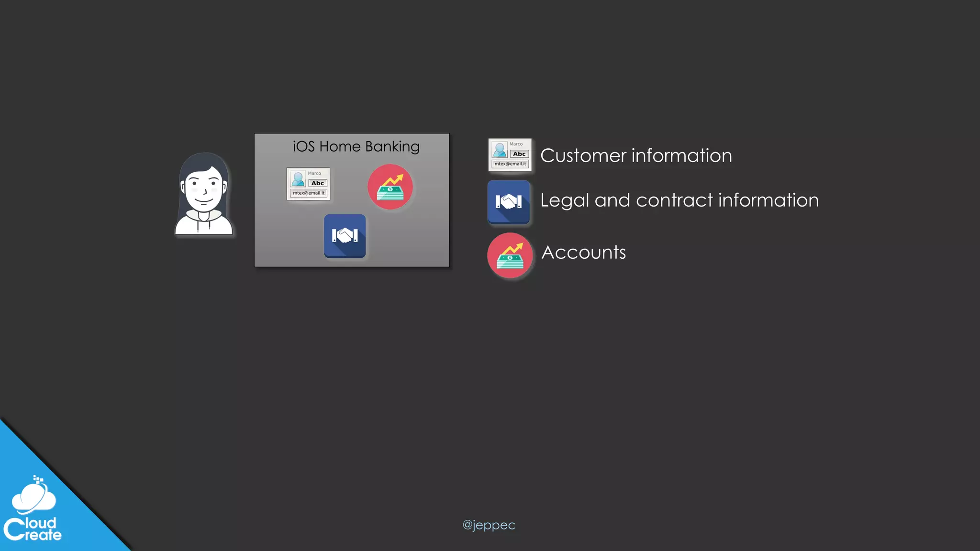Click the @jeppec handle at the bottom
This screenshot has width=980, height=551.
[489, 525]
